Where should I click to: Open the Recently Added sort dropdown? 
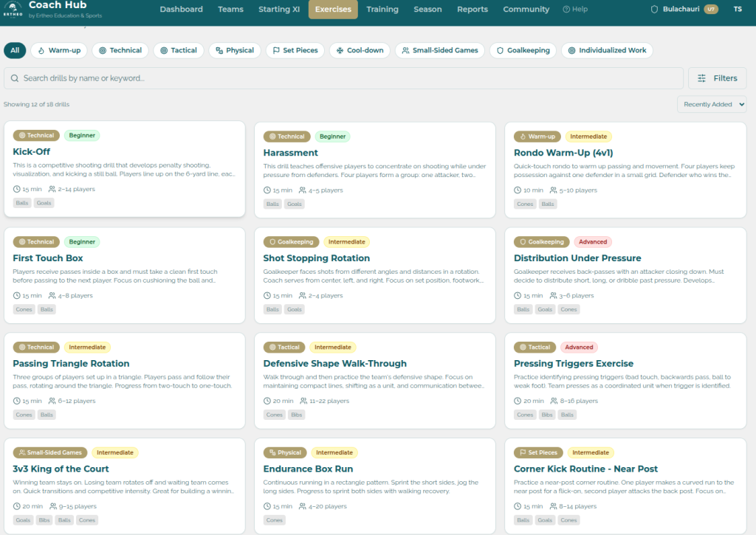click(x=711, y=104)
